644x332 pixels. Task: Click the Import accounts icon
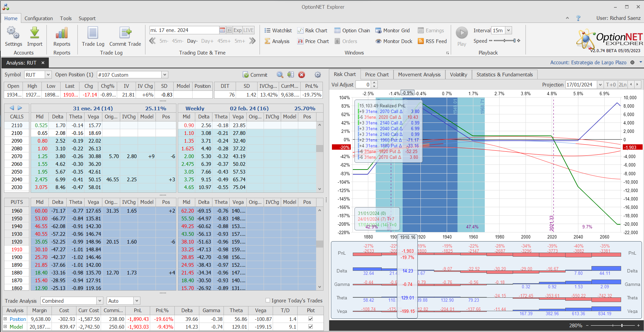pos(35,37)
